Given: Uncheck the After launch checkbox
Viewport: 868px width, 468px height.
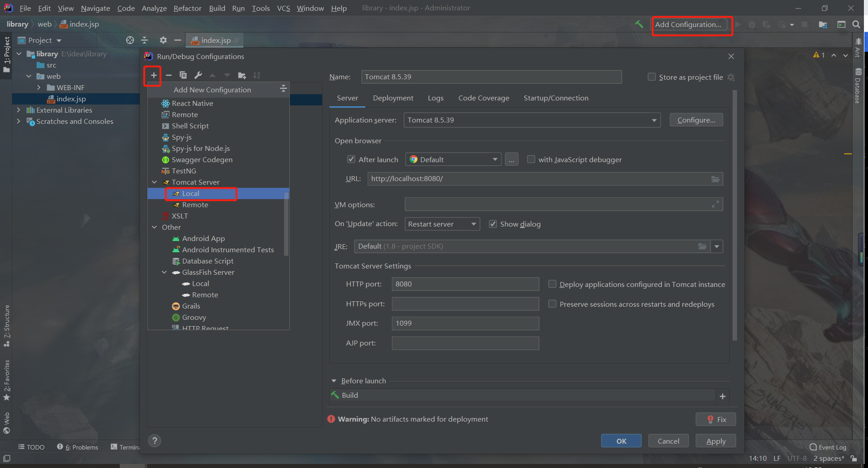Looking at the screenshot, I should click(351, 159).
